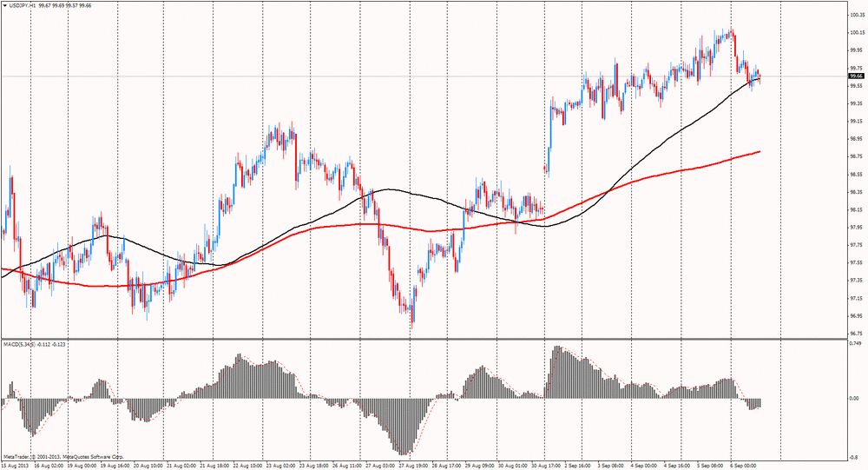
Task: Click the 28 Aug 17:00 time label
Action: point(446,467)
